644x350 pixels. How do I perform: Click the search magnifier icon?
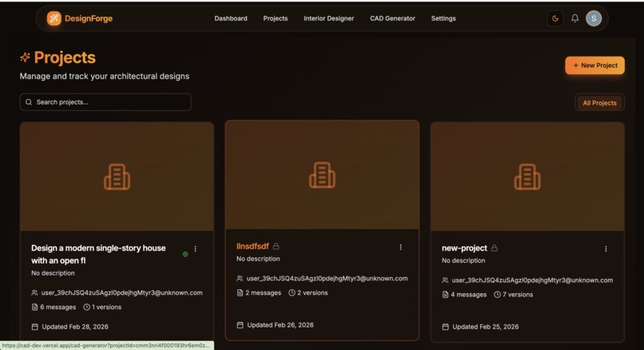[29, 101]
